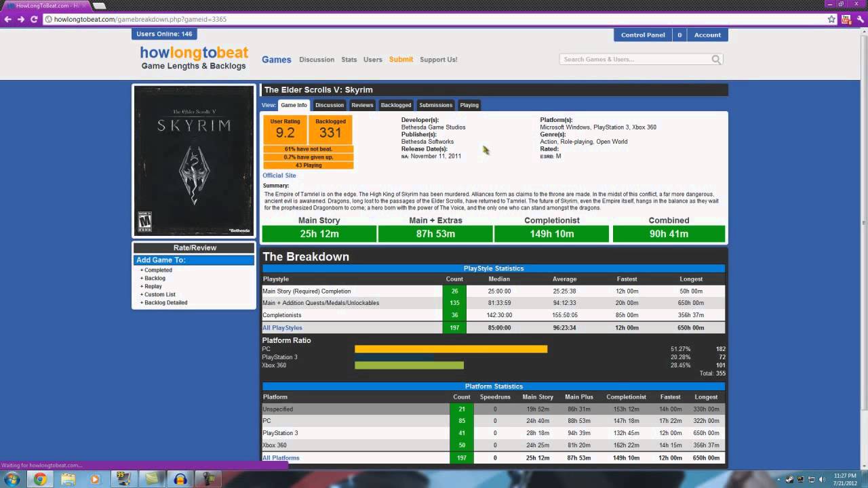Open the Games navigation menu item
The height and width of the screenshot is (488, 868).
(277, 60)
